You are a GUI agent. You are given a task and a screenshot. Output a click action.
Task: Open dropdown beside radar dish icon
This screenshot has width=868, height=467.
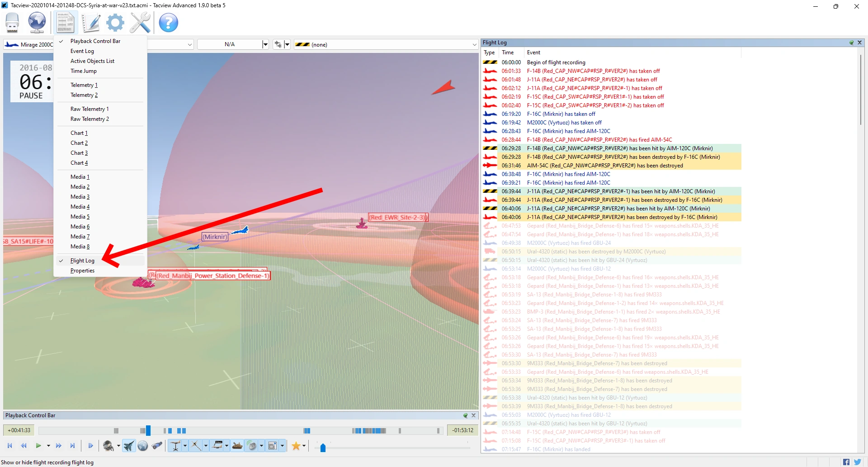coord(261,446)
